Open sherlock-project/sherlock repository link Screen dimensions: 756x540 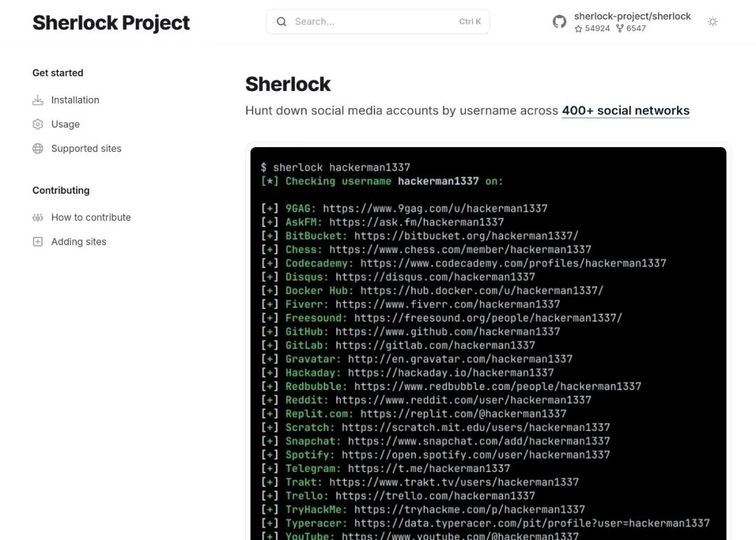[632, 16]
